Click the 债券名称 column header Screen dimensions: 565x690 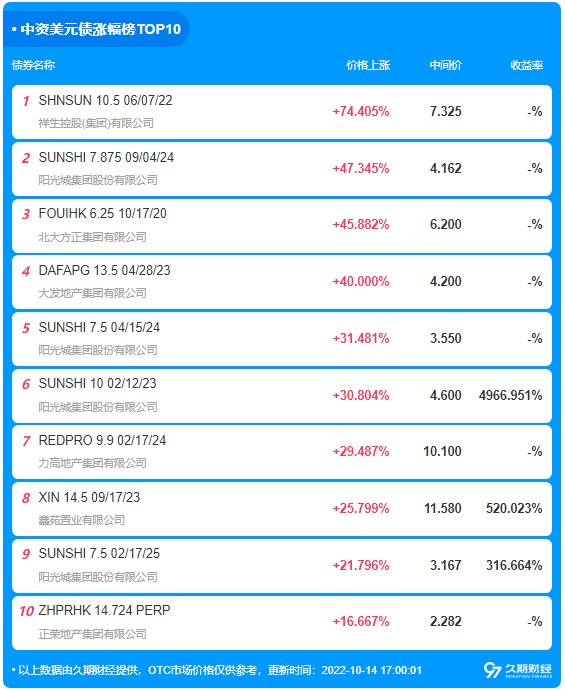click(33, 65)
